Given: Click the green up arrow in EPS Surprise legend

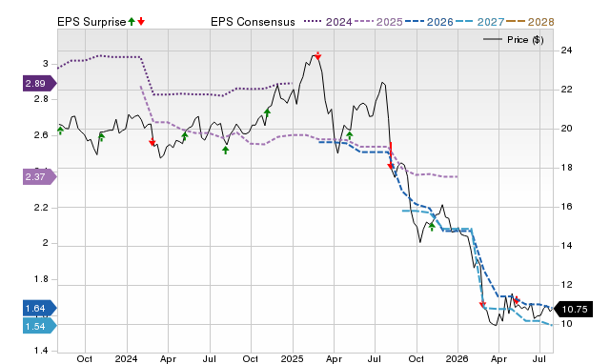Looking at the screenshot, I should click(132, 22).
